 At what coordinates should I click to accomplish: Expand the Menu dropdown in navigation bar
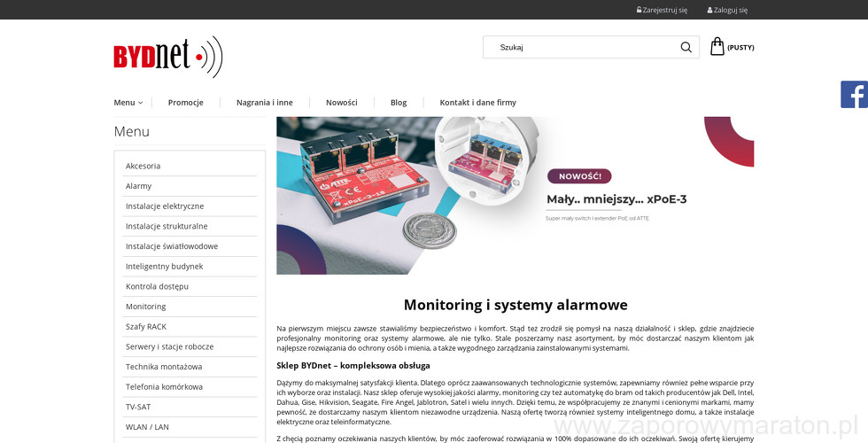point(128,103)
